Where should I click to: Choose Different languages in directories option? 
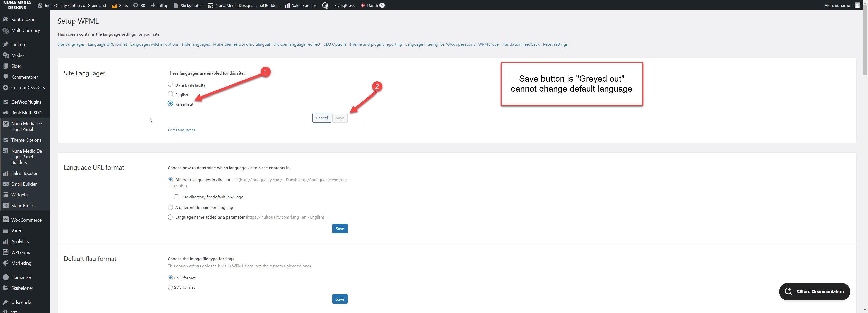coord(170,179)
